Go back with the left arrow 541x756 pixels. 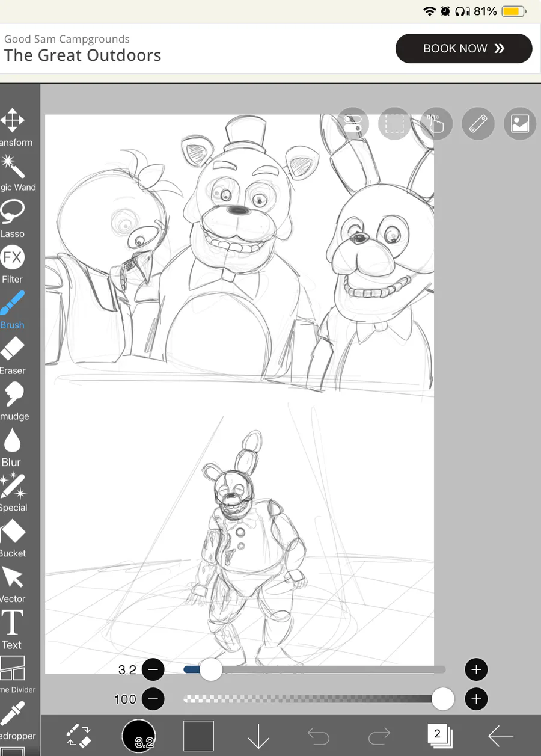500,736
